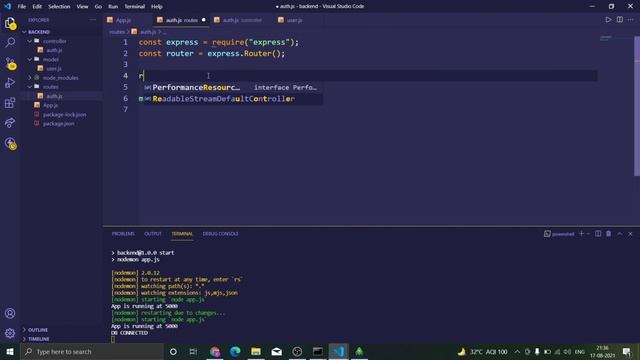
Task: Open the weather 32°C widget
Action: pyautogui.click(x=482, y=351)
